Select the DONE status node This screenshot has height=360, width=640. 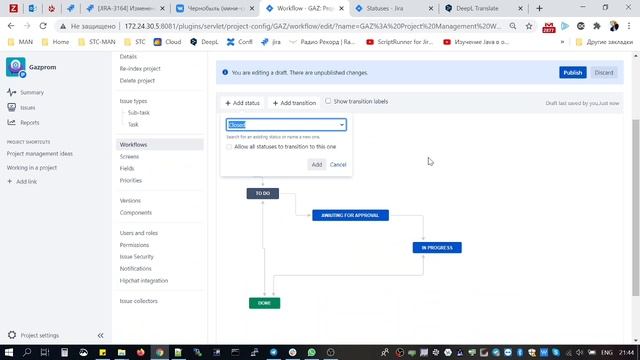pos(264,303)
